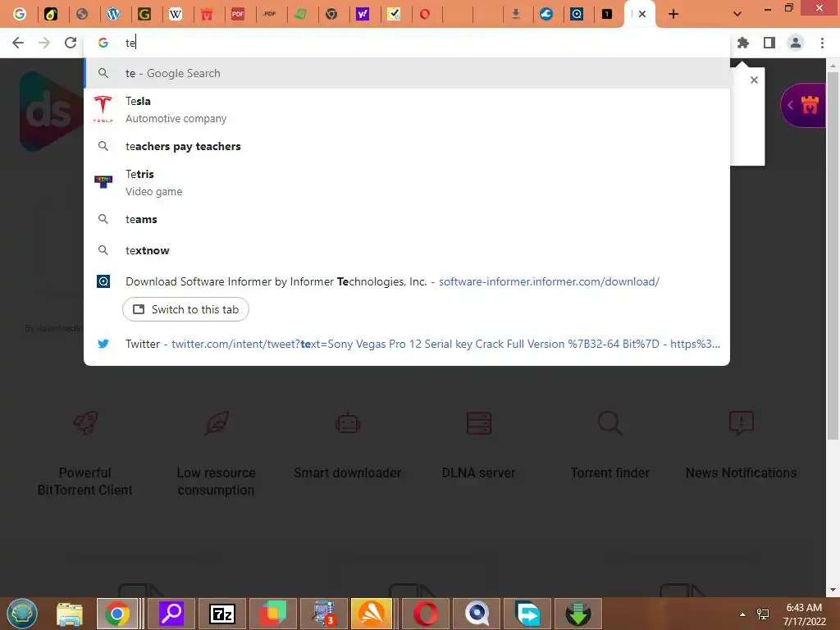Screen dimensions: 840x630
Task: Open the Chrome profile avatar
Action: pos(796,43)
